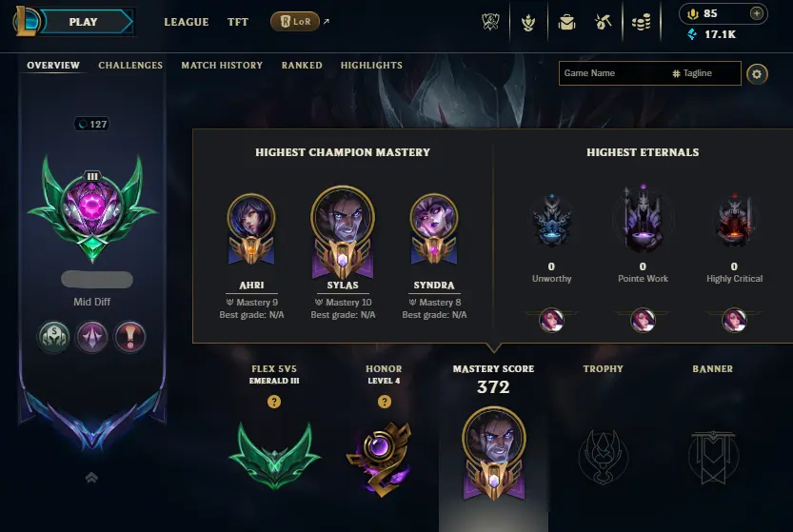The image size is (793, 532).
Task: Open the Hextech crafting hammer icon
Action: click(x=604, y=22)
